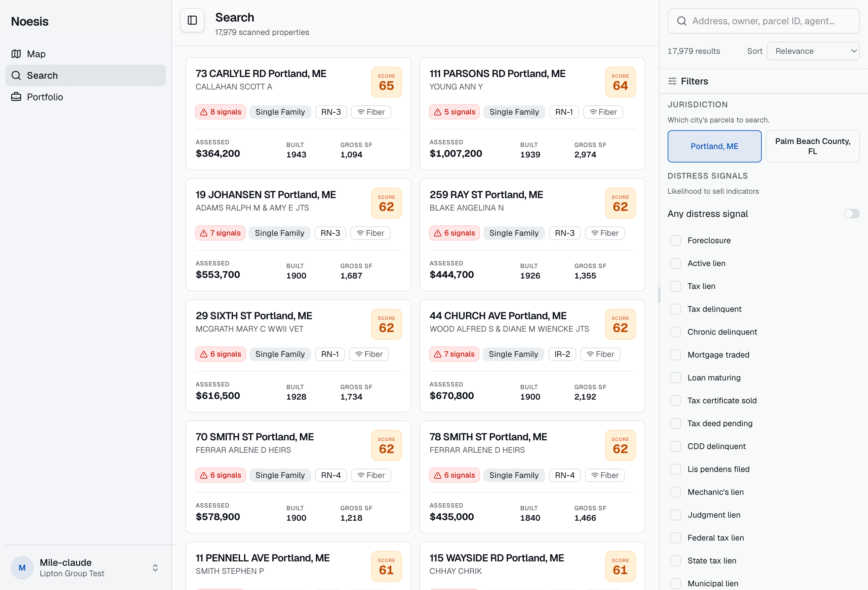Image resolution: width=868 pixels, height=590 pixels.
Task: Expand the Mile-claude account switcher chevron
Action: click(x=155, y=567)
